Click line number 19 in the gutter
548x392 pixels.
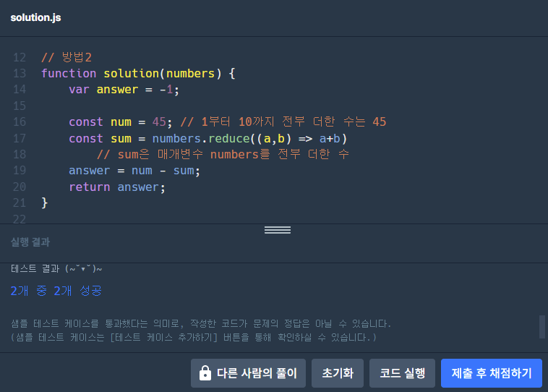click(x=20, y=170)
